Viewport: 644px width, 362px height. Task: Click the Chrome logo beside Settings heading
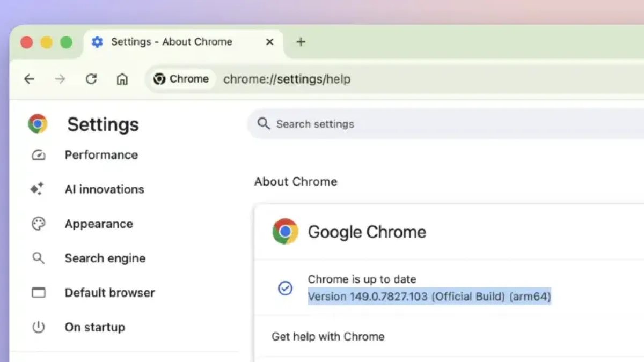coord(38,124)
